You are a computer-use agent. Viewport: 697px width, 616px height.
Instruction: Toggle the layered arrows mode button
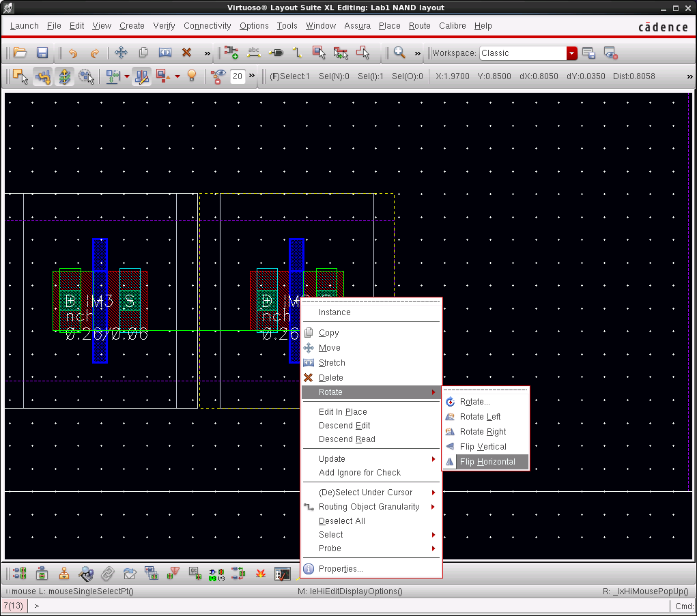pos(64,76)
